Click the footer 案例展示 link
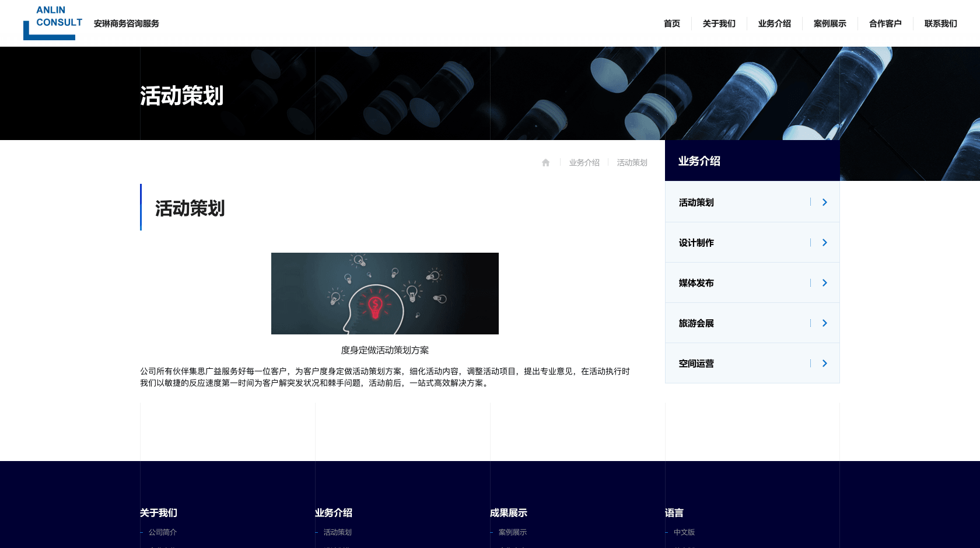Viewport: 980px width, 548px height. [x=512, y=532]
